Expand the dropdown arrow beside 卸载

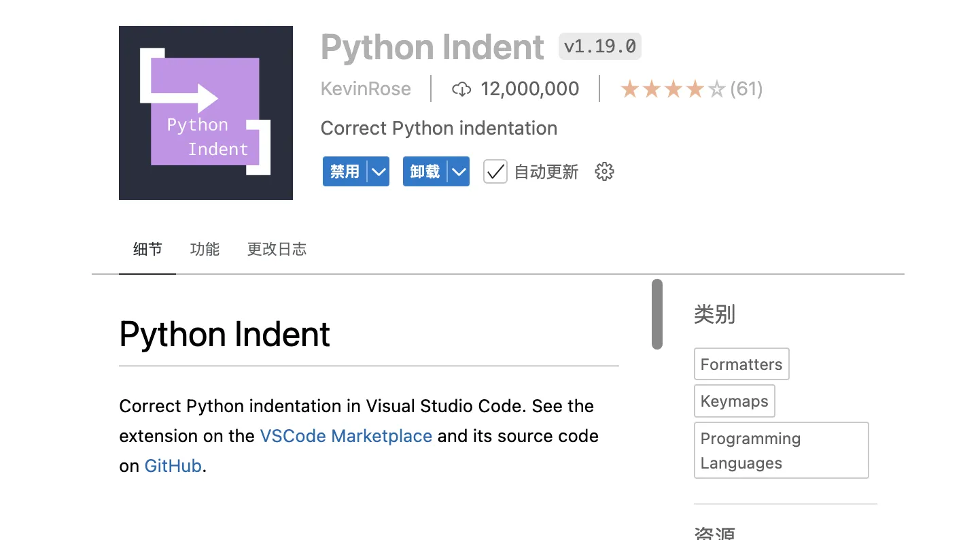[459, 172]
